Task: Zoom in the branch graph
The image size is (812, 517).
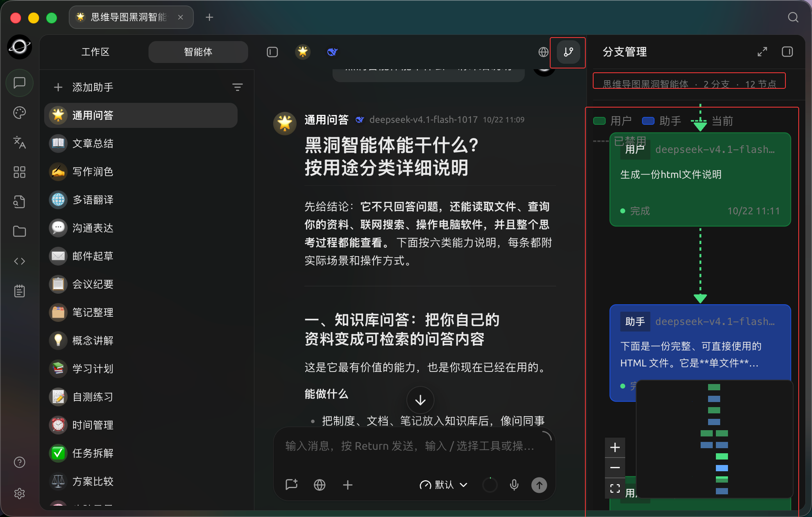Action: [615, 447]
